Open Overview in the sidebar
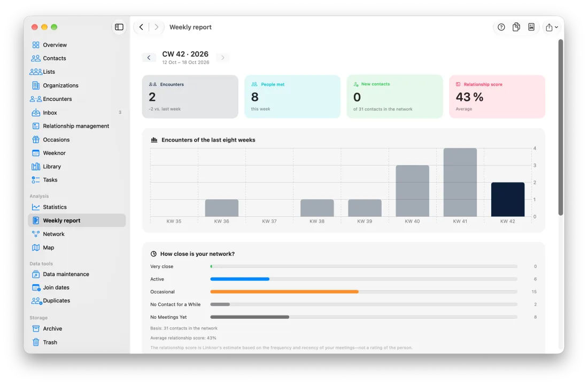This screenshot has height=385, width=588. coord(77,45)
